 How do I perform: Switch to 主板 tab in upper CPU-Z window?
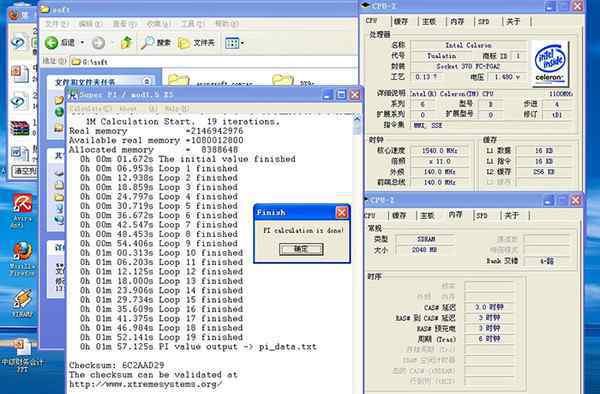(429, 22)
